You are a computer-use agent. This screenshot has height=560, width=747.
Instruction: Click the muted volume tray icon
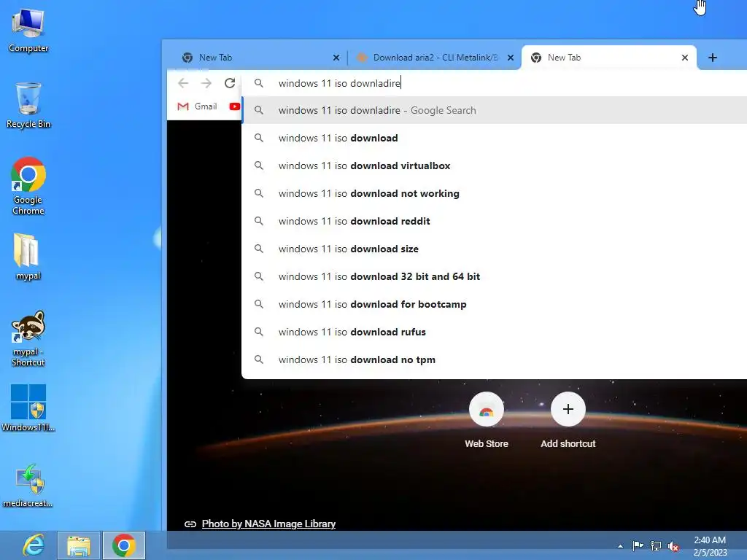pyautogui.click(x=673, y=546)
